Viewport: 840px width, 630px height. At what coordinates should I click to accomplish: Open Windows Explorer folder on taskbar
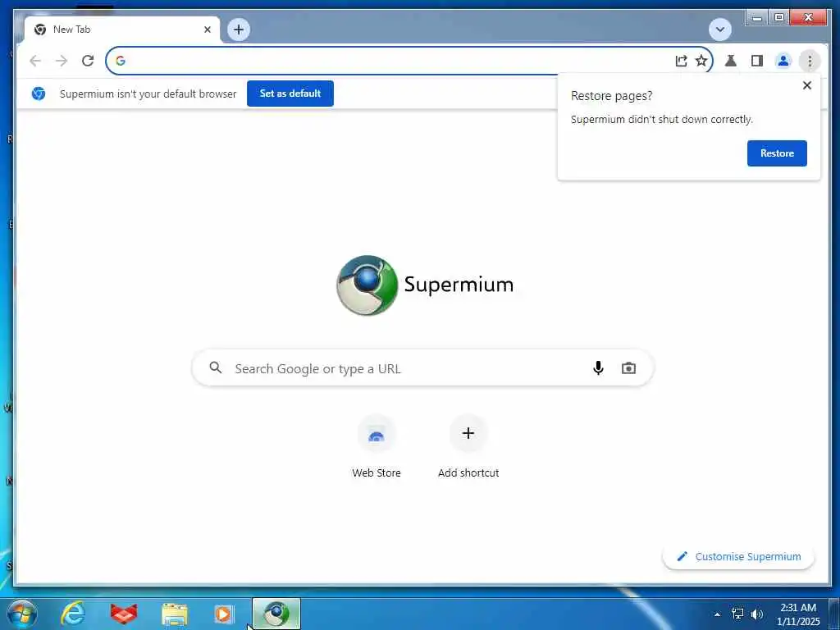pos(175,614)
